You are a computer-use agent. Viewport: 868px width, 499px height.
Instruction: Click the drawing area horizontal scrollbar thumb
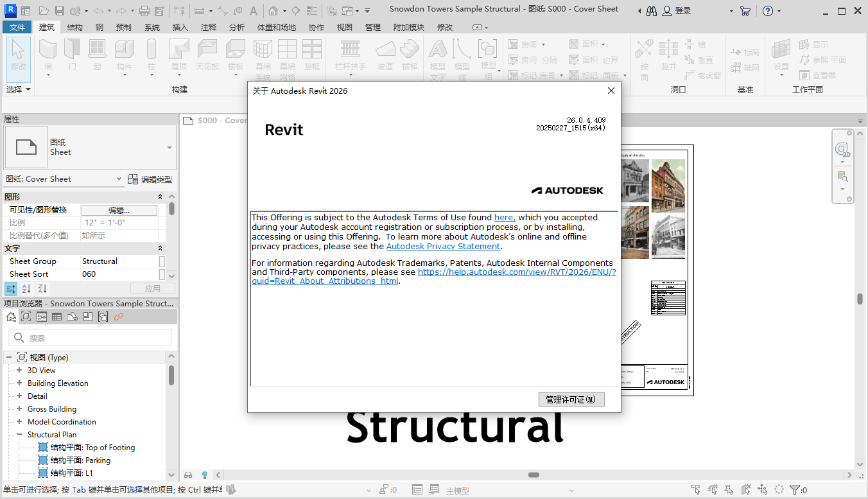(534, 475)
